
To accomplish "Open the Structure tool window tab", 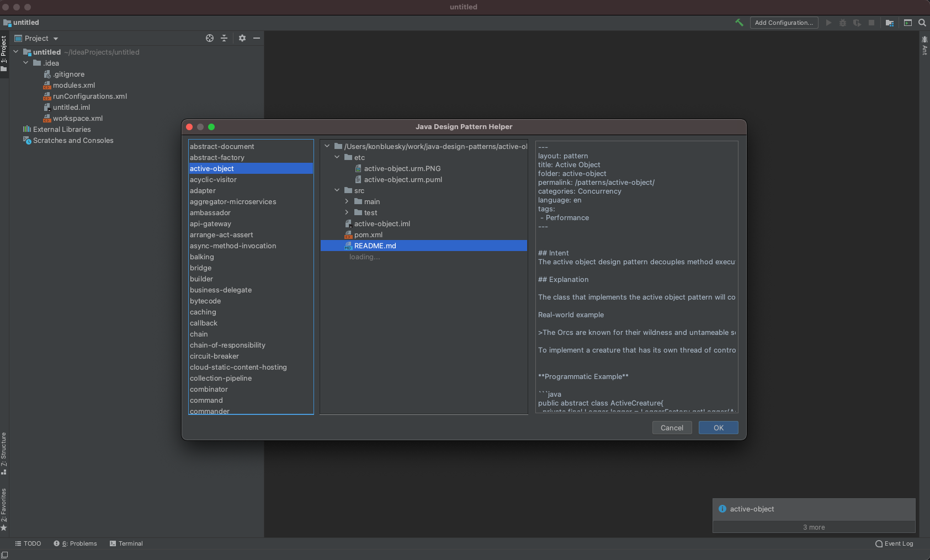I will [x=4, y=454].
